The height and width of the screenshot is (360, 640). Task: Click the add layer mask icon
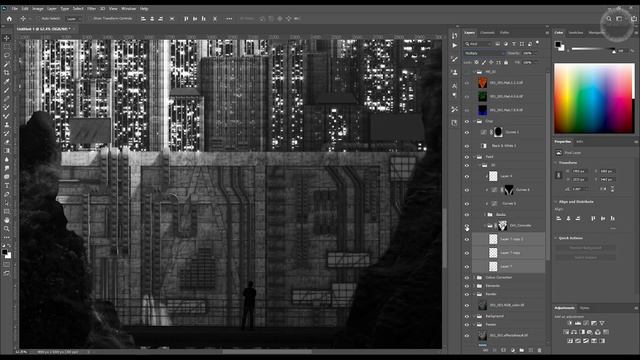(x=503, y=350)
